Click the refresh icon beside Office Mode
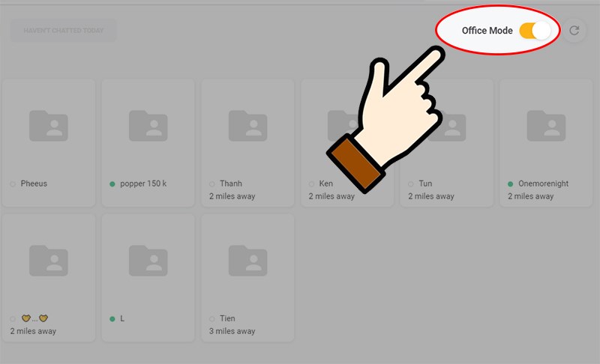Viewport: 600px width, 364px height. click(x=574, y=31)
